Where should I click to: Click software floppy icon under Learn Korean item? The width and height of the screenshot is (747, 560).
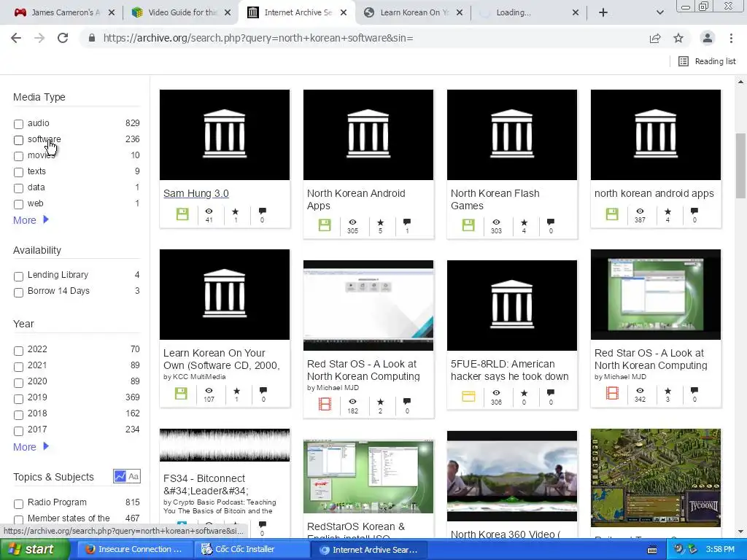181,393
